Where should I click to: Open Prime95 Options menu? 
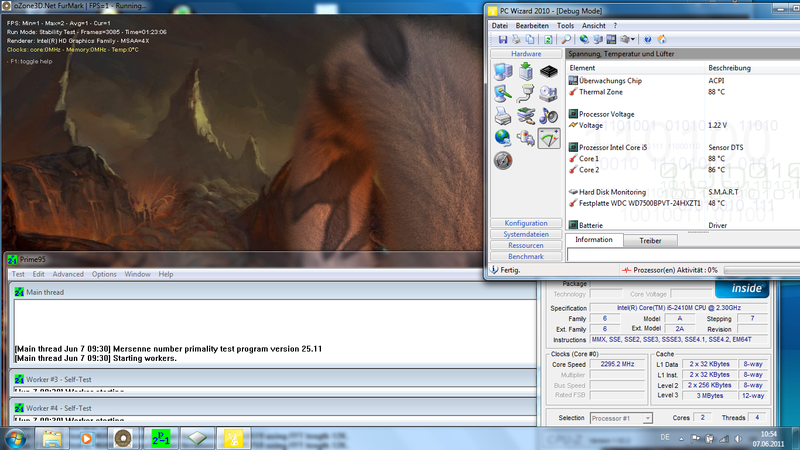tap(104, 274)
